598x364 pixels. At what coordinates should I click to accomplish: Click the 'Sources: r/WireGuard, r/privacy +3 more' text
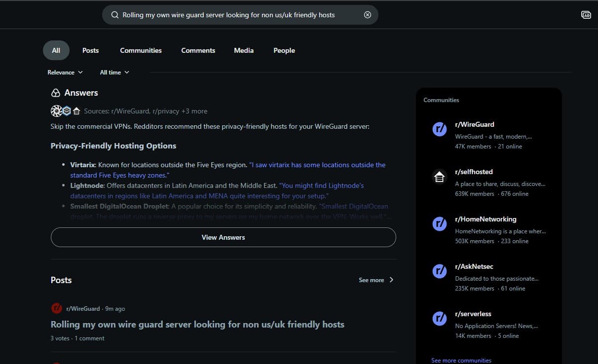(146, 111)
